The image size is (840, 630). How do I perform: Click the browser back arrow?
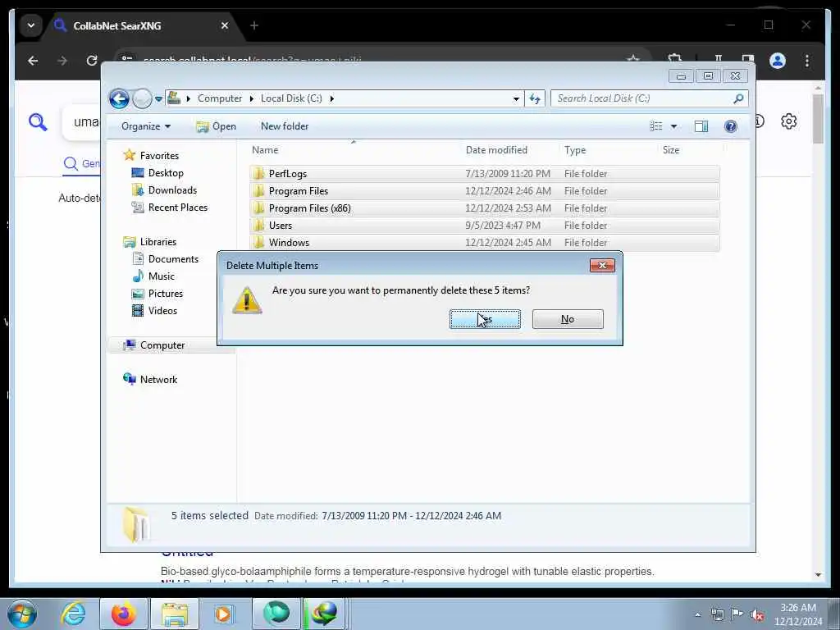(33, 61)
